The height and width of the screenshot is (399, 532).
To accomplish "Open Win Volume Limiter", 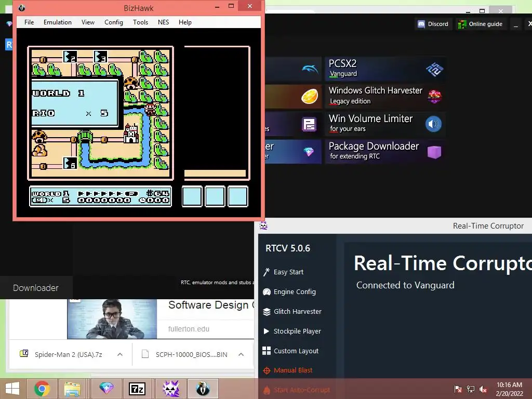I will [385, 124].
